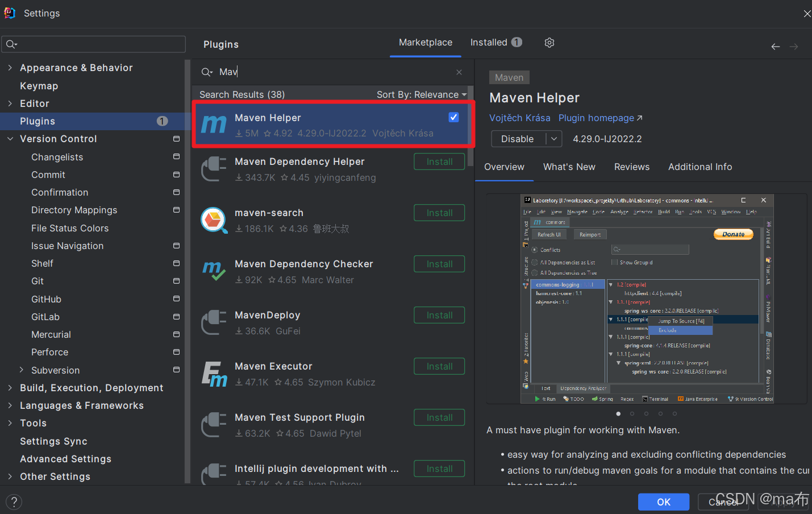Screen dimensions: 812x514
Task: Open plugin settings gear icon
Action: point(549,43)
